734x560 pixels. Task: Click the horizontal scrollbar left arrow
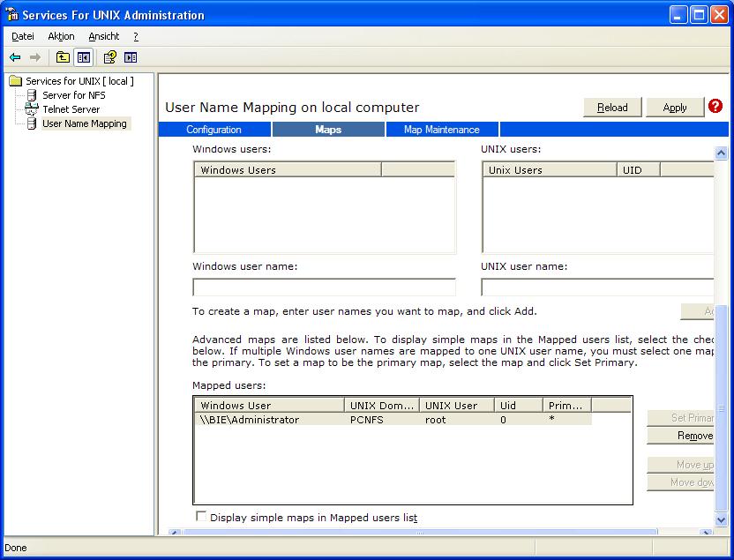[174, 533]
